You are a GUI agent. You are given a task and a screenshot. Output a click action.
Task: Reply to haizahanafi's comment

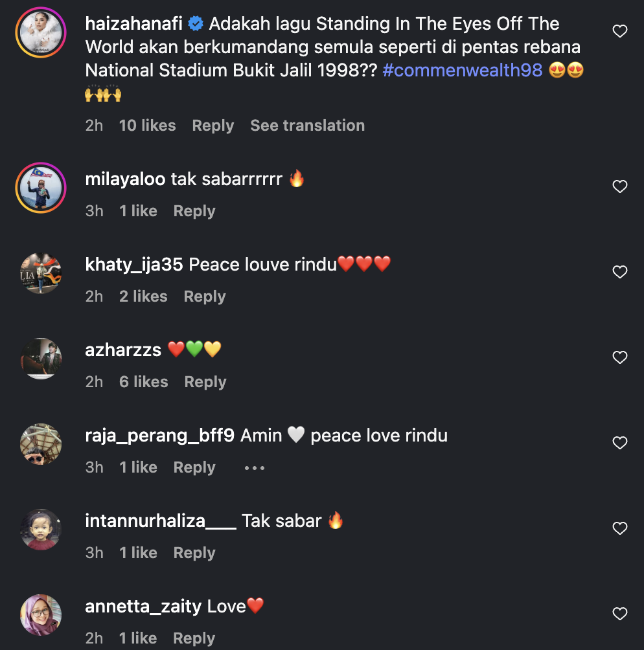pyautogui.click(x=213, y=126)
